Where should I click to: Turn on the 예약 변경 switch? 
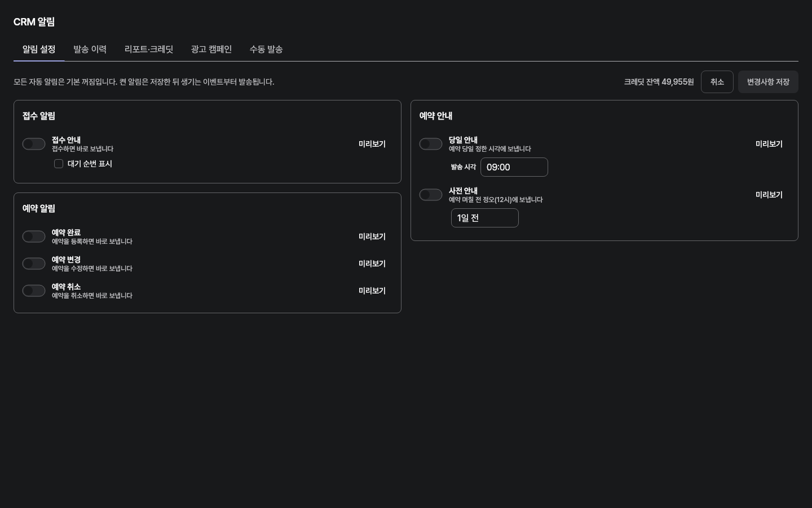click(34, 264)
